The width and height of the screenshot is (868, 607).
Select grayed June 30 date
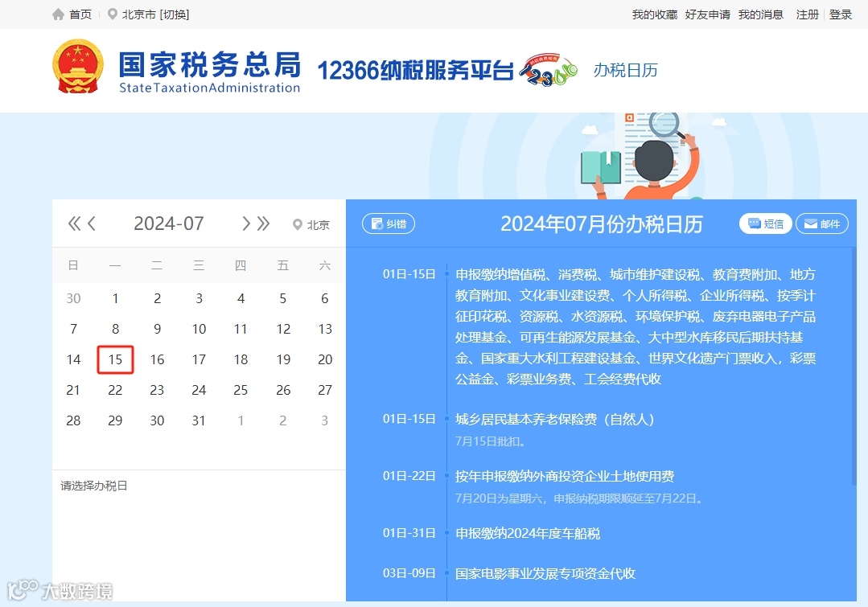pos(73,299)
